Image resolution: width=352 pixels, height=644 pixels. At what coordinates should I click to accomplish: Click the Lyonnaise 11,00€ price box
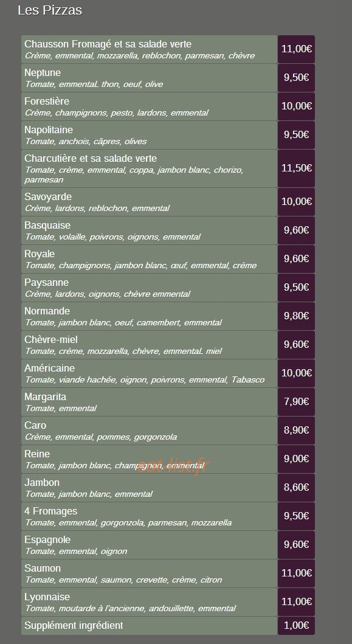pos(296,601)
